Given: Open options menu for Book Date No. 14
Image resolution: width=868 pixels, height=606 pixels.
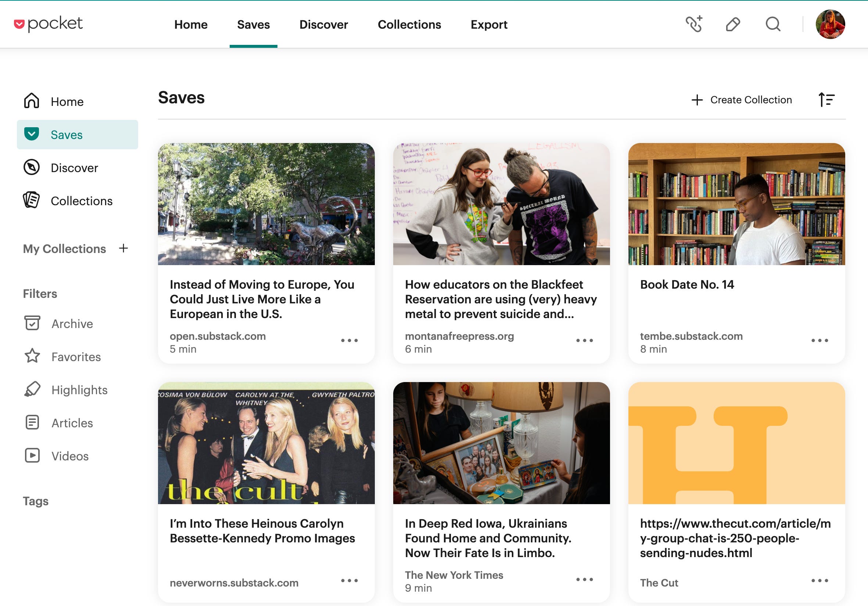Looking at the screenshot, I should 819,341.
